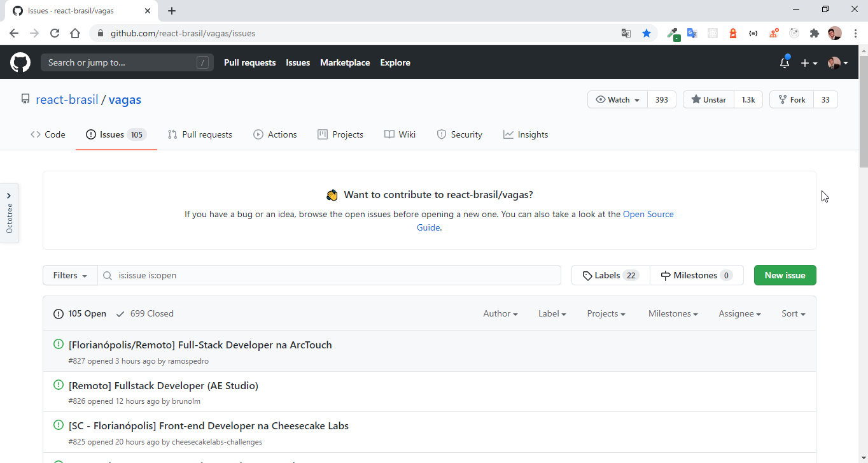Open the Watch dropdown
Image resolution: width=868 pixels, height=463 pixels.
617,99
